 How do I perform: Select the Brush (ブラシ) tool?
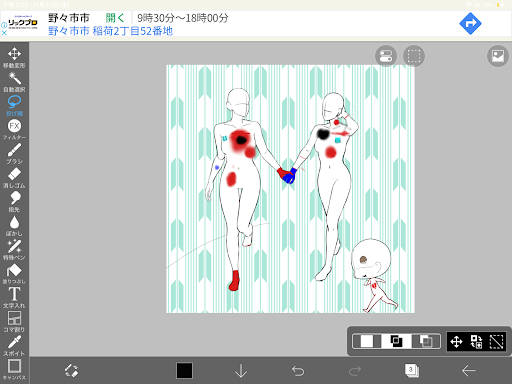(14, 153)
